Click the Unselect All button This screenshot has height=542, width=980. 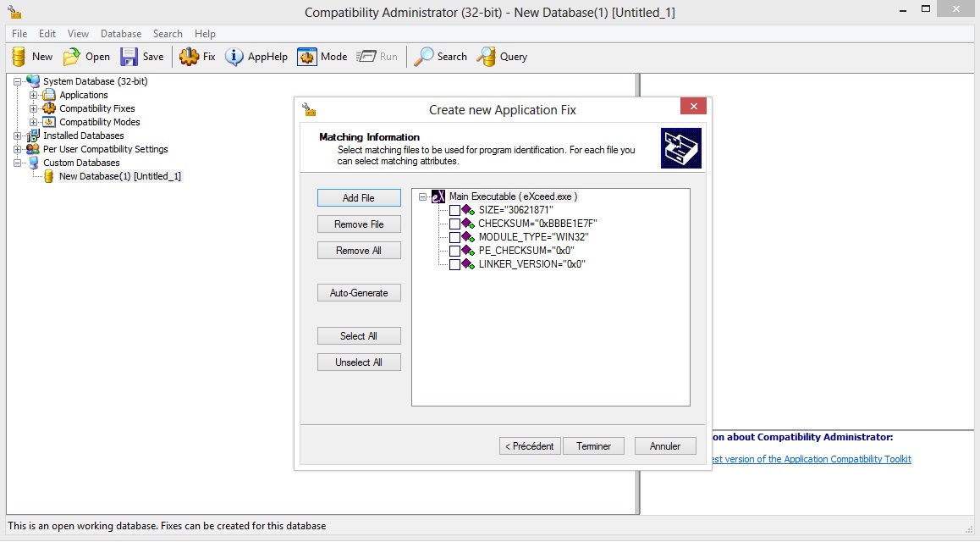(x=359, y=362)
